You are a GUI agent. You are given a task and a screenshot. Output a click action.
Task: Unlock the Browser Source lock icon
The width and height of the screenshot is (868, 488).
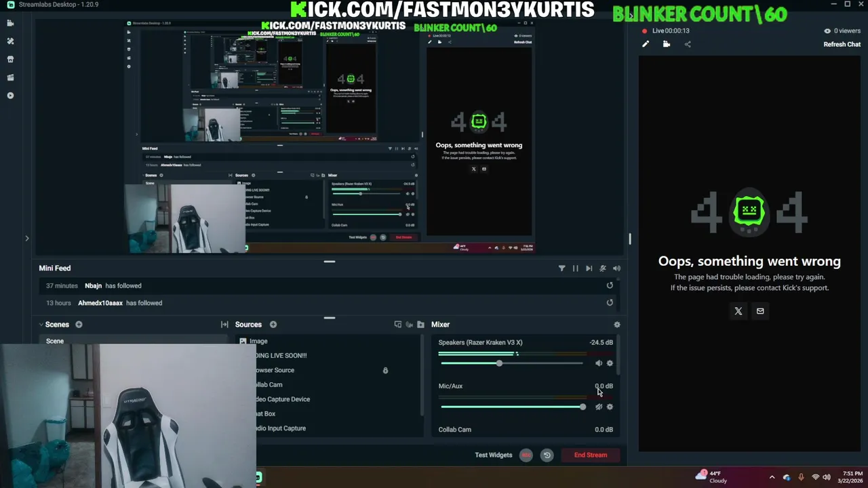point(385,371)
